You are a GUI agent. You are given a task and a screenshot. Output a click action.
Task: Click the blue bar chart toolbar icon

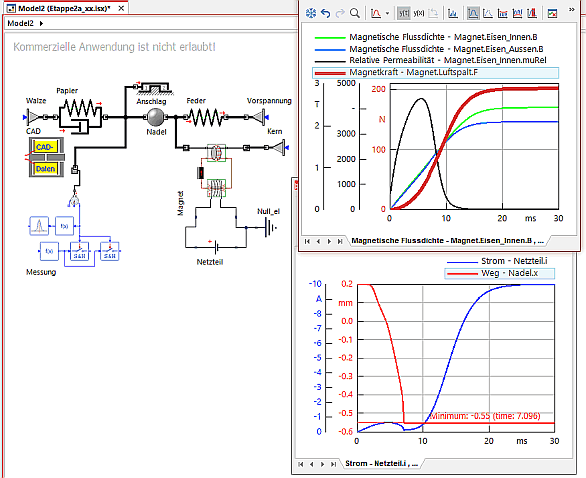453,13
